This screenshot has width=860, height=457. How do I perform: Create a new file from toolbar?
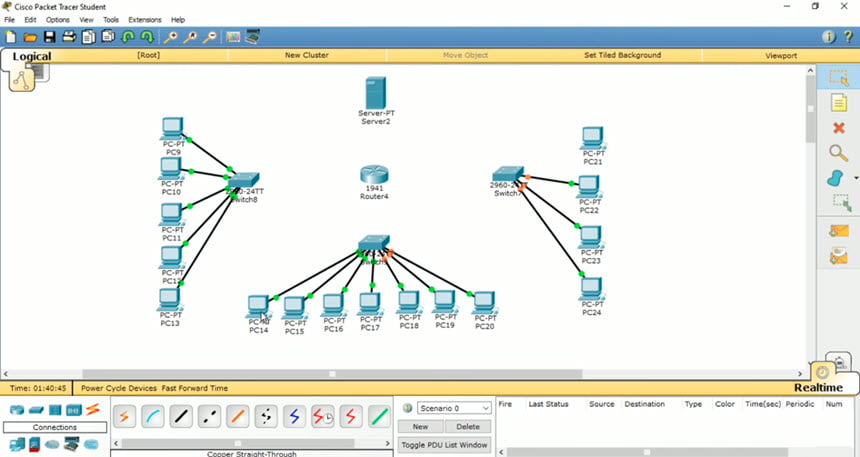point(10,37)
